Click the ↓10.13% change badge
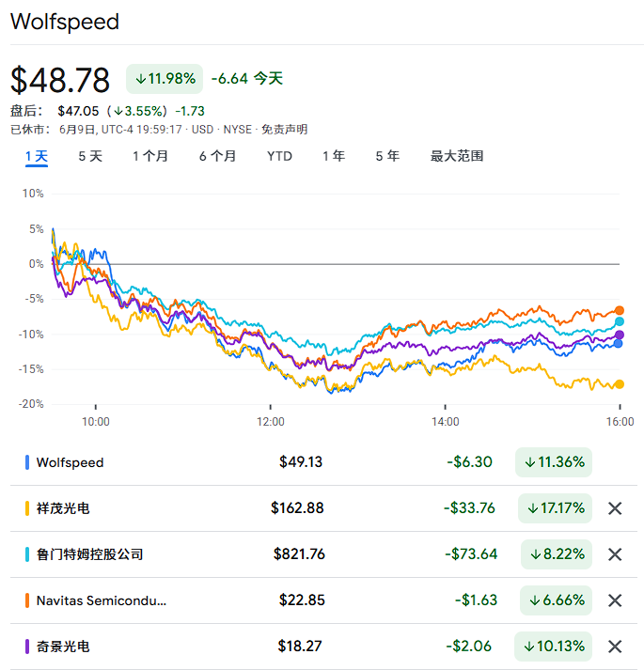The image size is (644, 670). [x=554, y=647]
